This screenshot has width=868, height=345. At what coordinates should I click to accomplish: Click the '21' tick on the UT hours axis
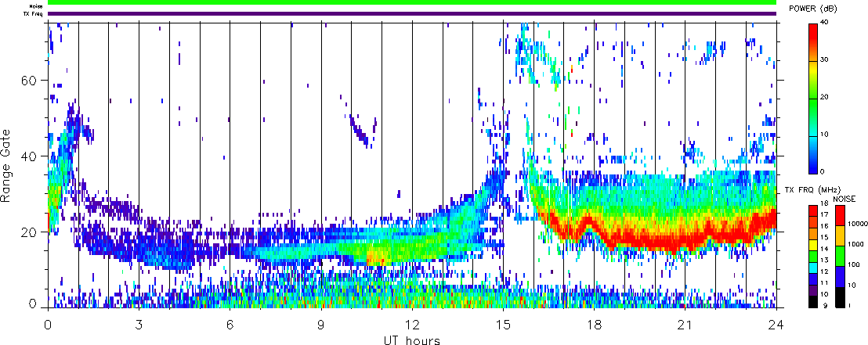[685, 324]
